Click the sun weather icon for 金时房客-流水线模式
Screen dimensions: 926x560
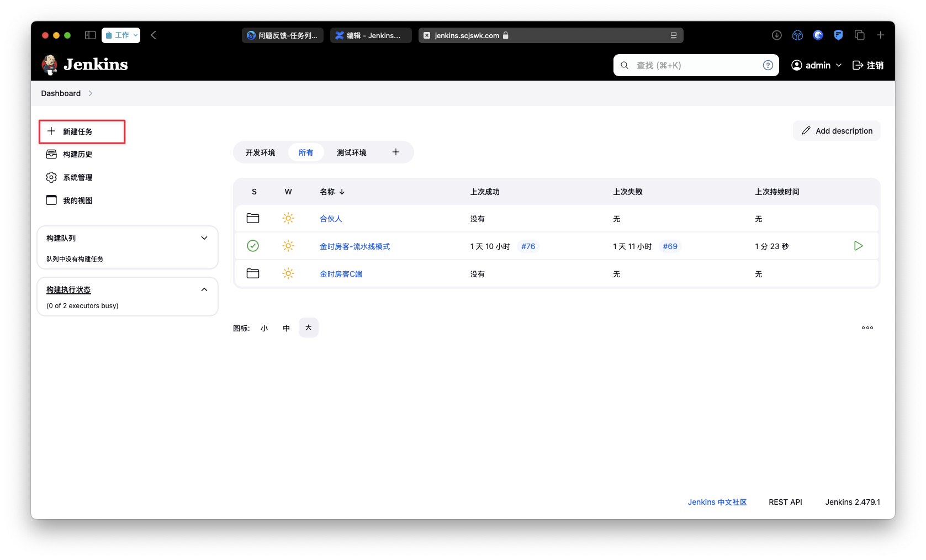[288, 246]
